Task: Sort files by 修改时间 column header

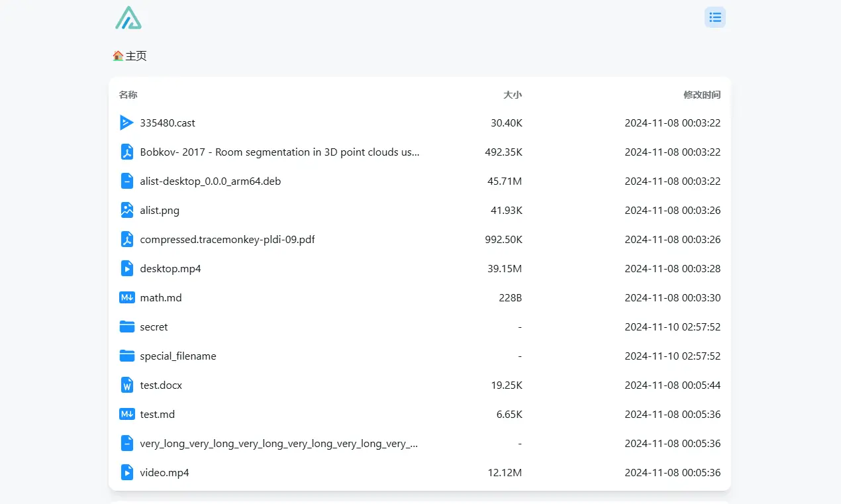Action: (x=701, y=95)
